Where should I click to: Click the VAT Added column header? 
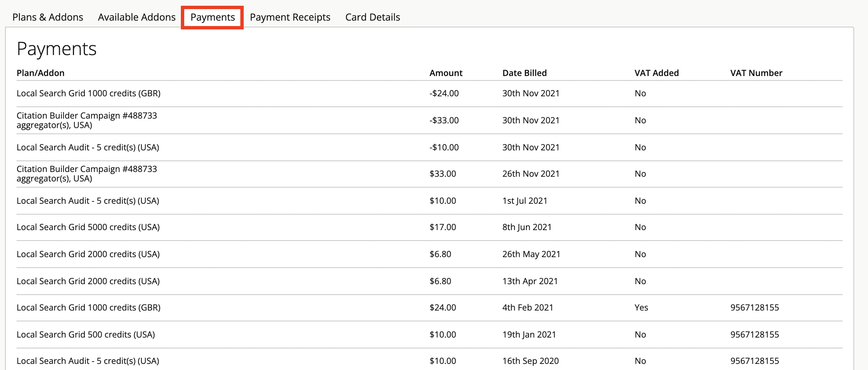point(656,73)
